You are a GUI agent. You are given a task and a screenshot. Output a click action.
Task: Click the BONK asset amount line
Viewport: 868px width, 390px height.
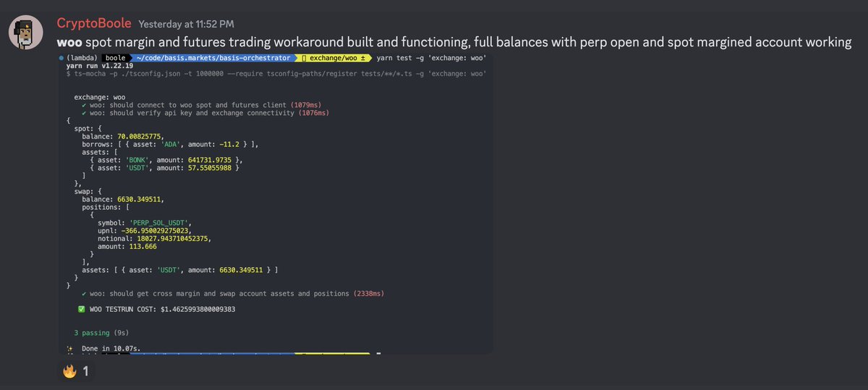167,159
